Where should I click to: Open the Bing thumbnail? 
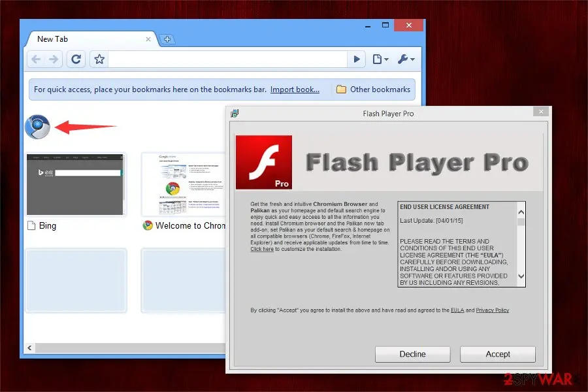(75, 184)
